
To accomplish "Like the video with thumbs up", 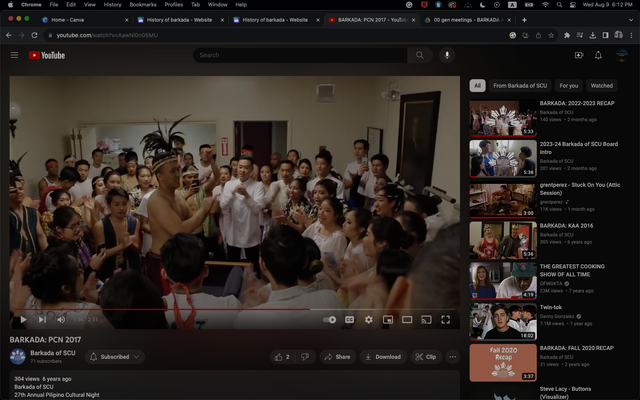I will coord(281,357).
